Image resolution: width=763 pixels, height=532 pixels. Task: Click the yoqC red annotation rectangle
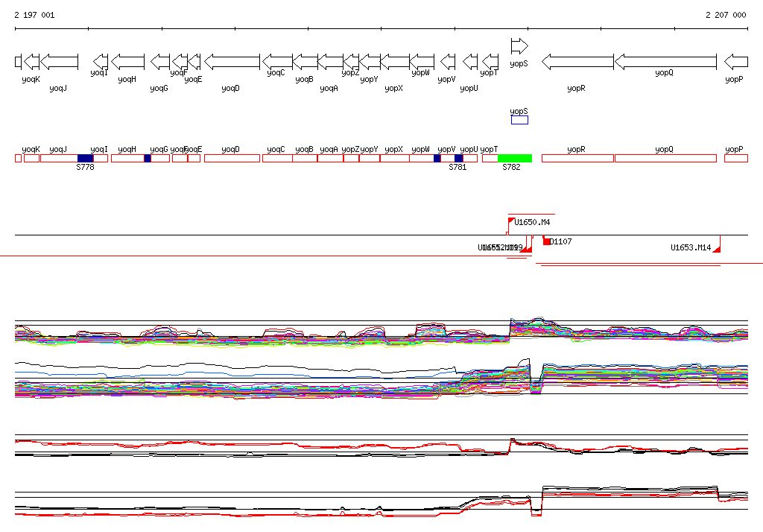[277, 158]
